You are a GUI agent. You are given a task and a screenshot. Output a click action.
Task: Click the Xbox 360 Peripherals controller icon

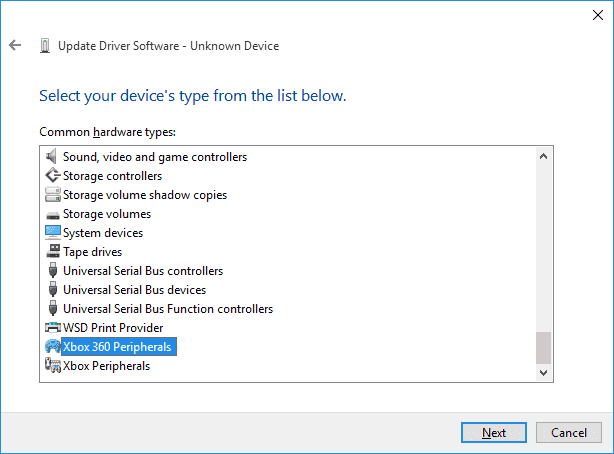[x=53, y=347]
